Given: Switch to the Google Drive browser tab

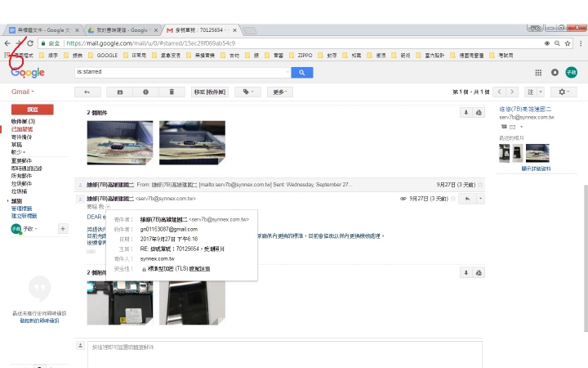Looking at the screenshot, I should [x=122, y=30].
